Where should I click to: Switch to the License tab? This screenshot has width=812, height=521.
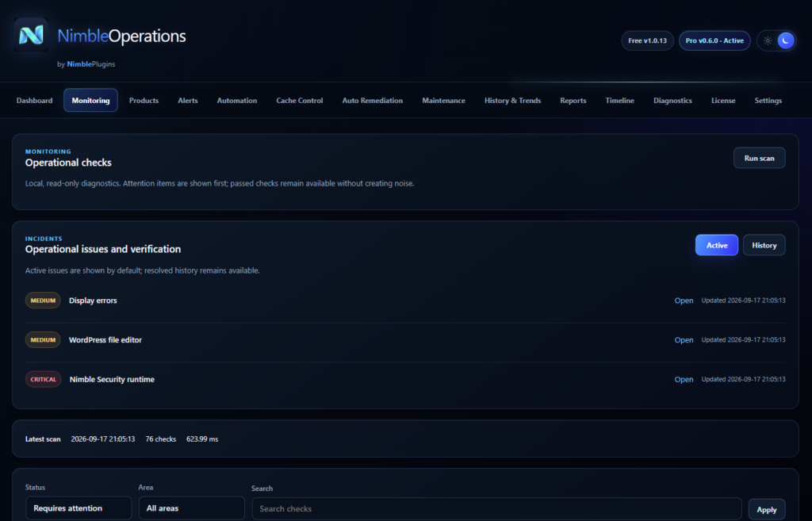(723, 101)
